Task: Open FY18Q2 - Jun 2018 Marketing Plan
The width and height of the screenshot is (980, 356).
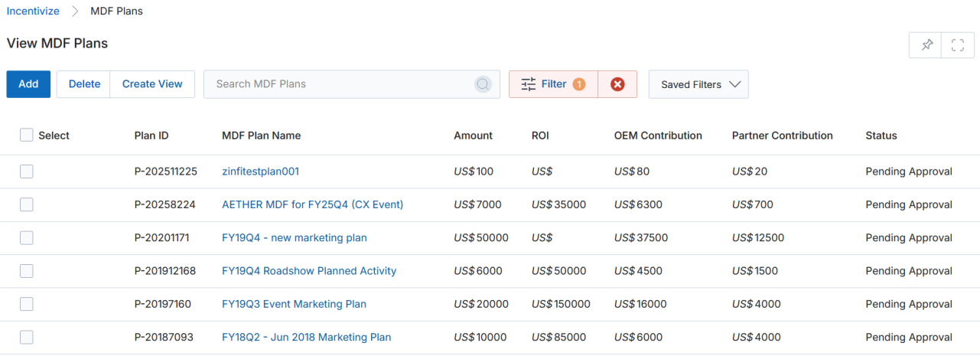Action: [306, 337]
